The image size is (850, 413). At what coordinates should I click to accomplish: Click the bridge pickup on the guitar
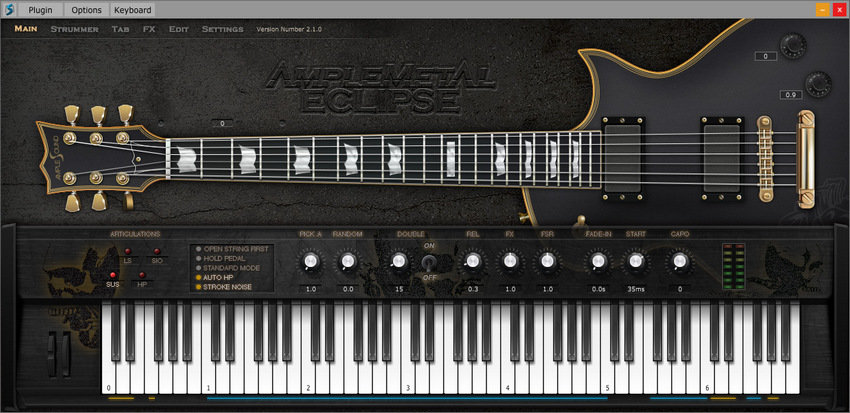(722, 158)
